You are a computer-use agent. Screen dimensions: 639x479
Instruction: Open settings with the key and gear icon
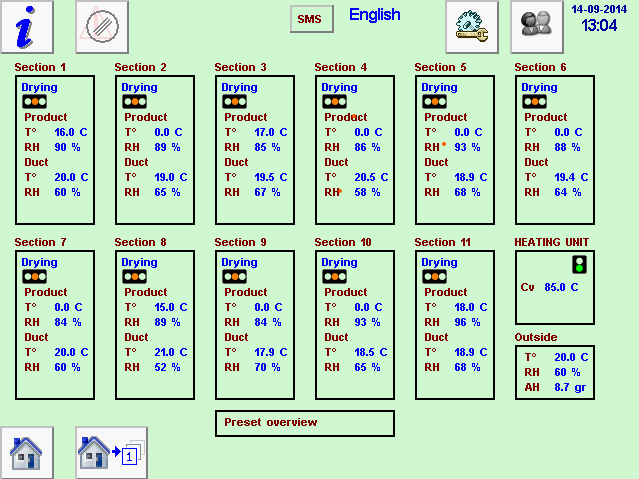click(471, 27)
